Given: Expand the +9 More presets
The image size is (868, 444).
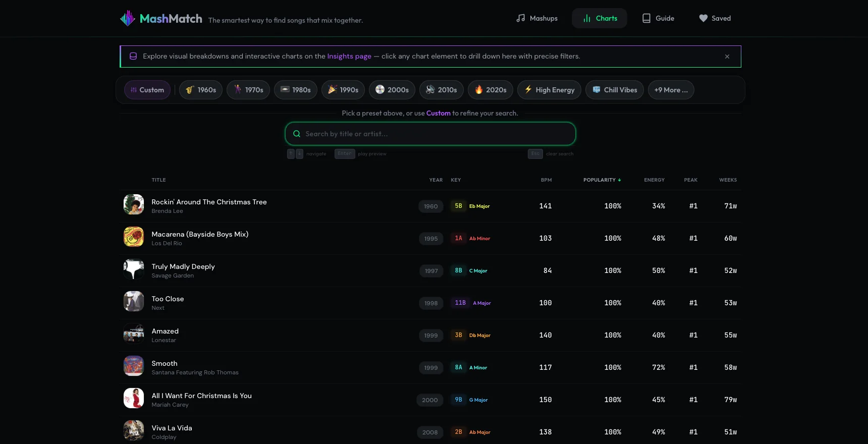Looking at the screenshot, I should coord(671,90).
